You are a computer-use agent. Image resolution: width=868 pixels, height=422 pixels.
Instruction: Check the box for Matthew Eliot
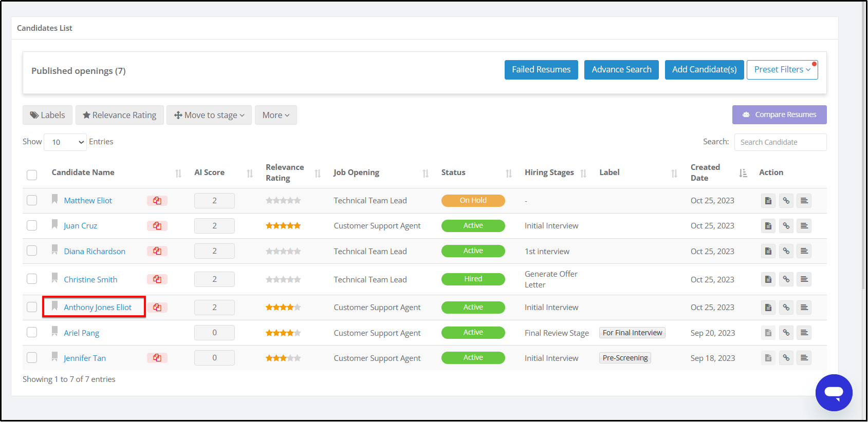click(32, 200)
